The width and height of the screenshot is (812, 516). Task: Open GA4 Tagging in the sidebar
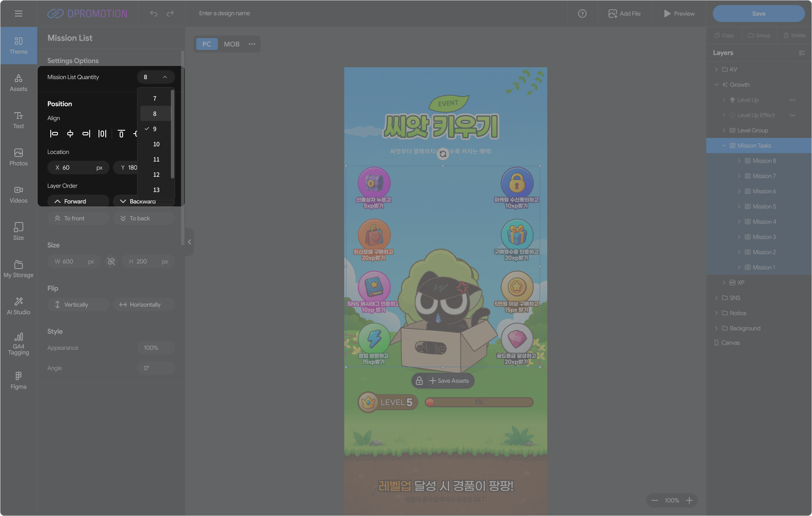tap(19, 343)
